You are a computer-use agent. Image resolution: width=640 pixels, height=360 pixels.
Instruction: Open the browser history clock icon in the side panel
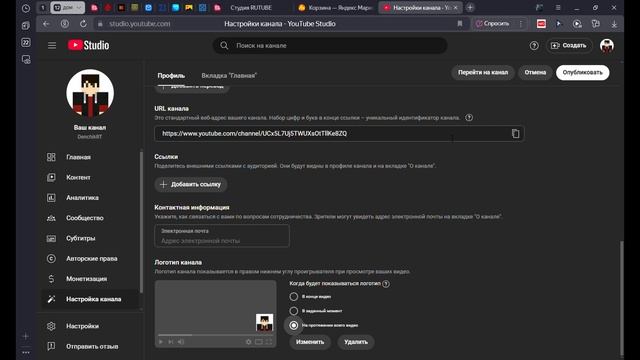pos(26,8)
